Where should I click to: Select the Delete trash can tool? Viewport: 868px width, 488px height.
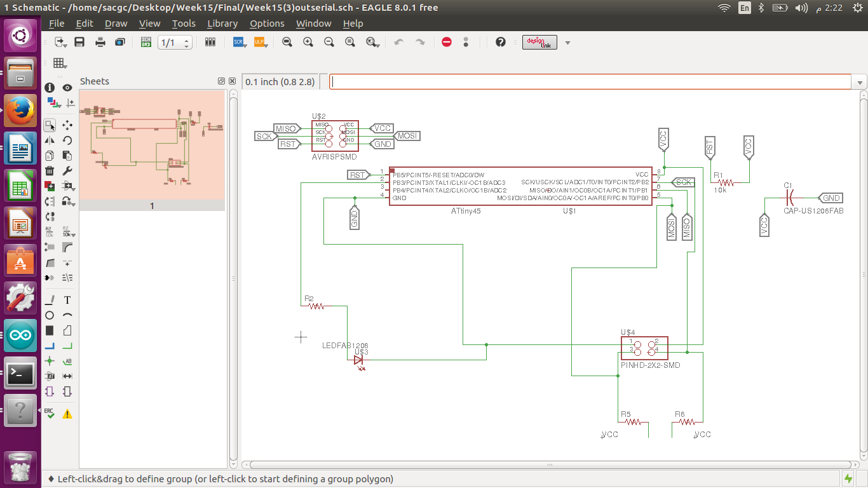coord(50,171)
